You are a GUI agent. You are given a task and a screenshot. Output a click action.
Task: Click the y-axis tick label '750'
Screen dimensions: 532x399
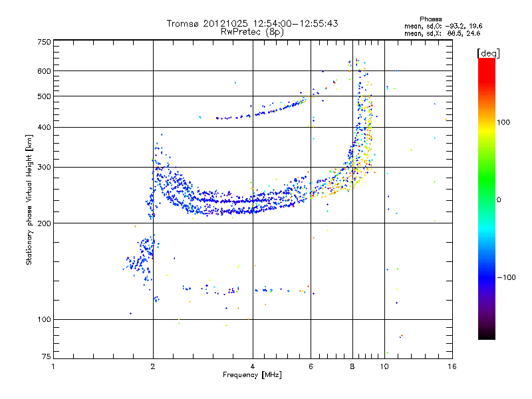45,42
